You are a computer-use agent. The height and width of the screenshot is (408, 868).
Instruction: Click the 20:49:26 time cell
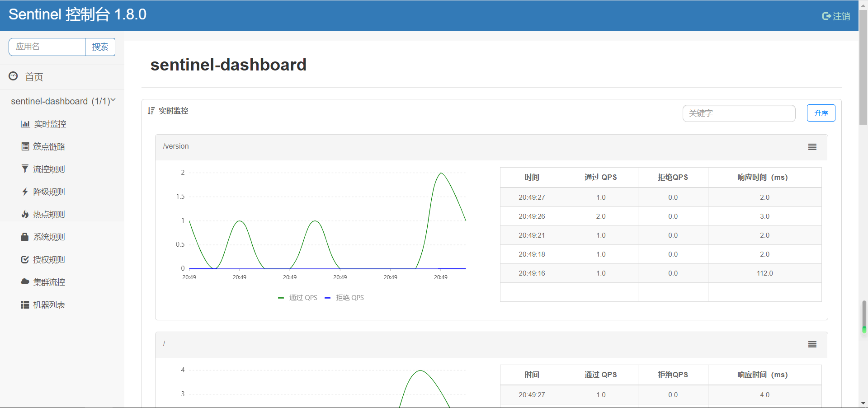532,216
